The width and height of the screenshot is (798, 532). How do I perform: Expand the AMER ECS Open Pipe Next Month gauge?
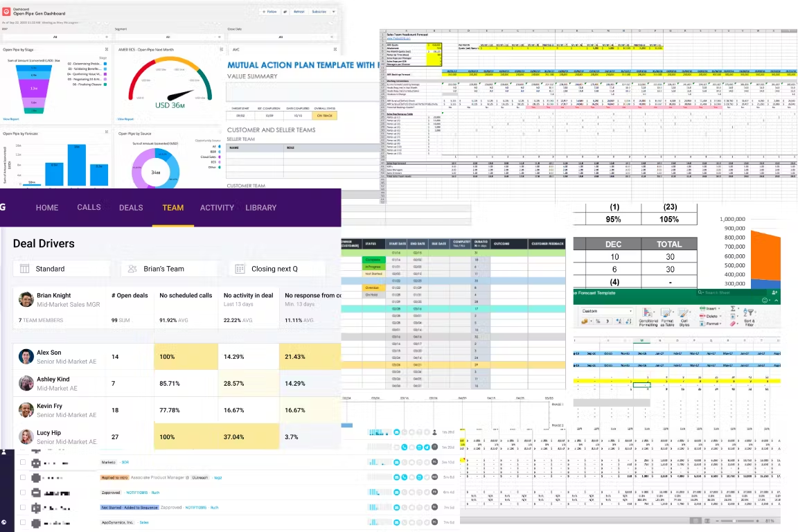point(222,49)
